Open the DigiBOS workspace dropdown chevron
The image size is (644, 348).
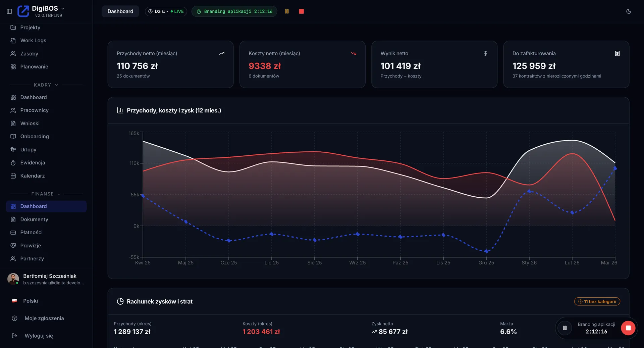[x=63, y=8]
